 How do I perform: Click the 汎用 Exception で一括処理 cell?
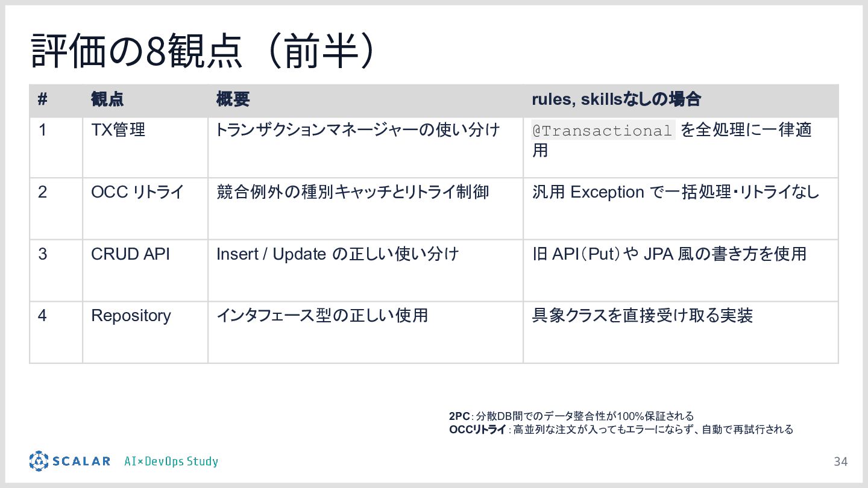[676, 192]
